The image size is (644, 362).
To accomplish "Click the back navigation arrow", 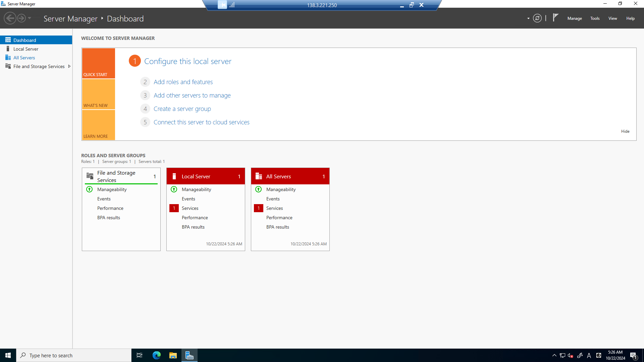I will [10, 18].
